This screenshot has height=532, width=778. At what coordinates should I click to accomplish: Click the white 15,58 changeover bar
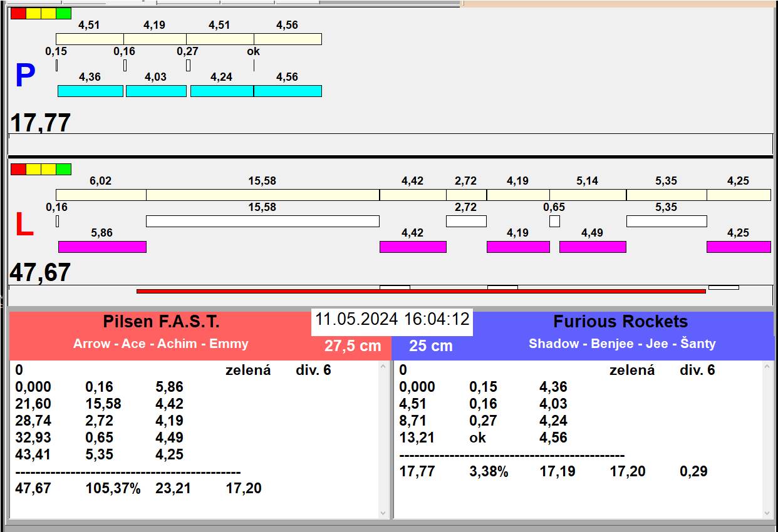coord(262,221)
